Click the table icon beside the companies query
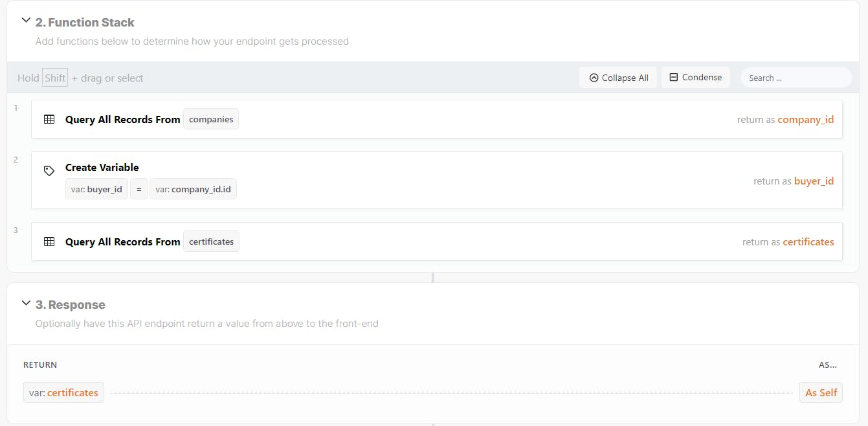The image size is (868, 426). pyautogui.click(x=49, y=119)
